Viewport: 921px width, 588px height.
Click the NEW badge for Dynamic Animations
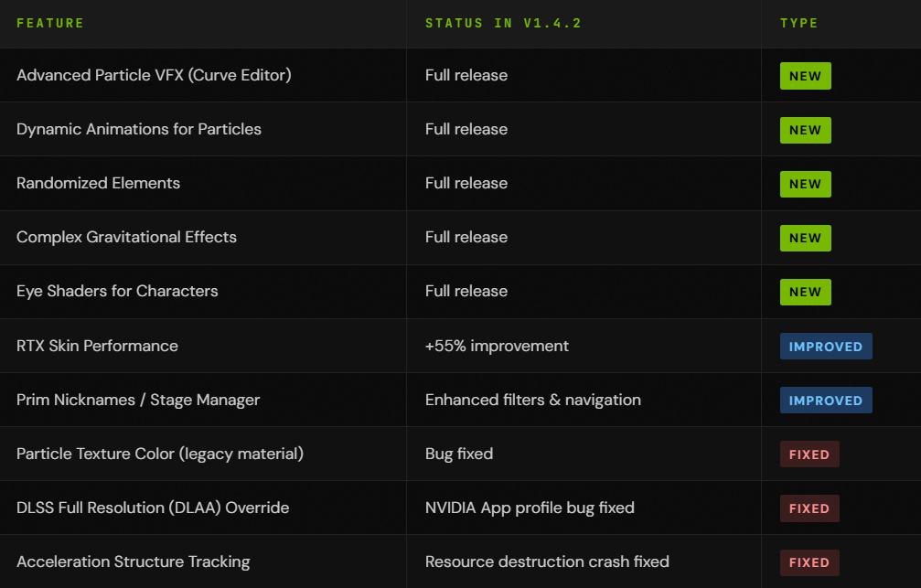805,129
